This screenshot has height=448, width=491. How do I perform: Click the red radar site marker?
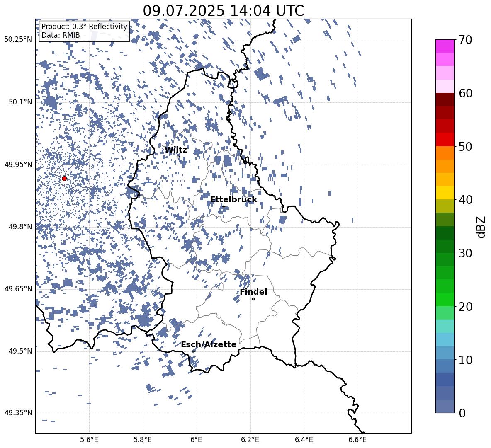pos(64,178)
